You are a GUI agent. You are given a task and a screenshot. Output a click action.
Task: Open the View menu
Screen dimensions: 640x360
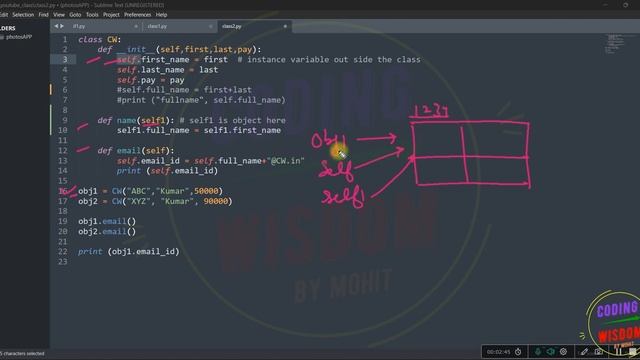click(59, 15)
